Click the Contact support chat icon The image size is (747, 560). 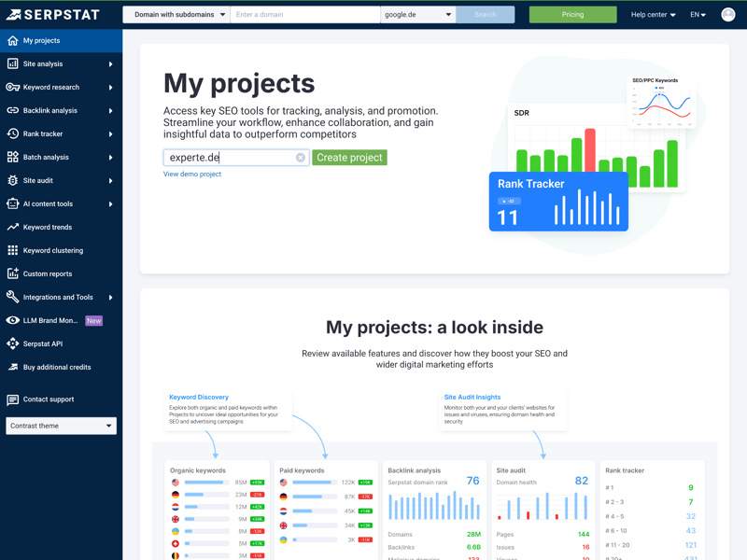[13, 399]
